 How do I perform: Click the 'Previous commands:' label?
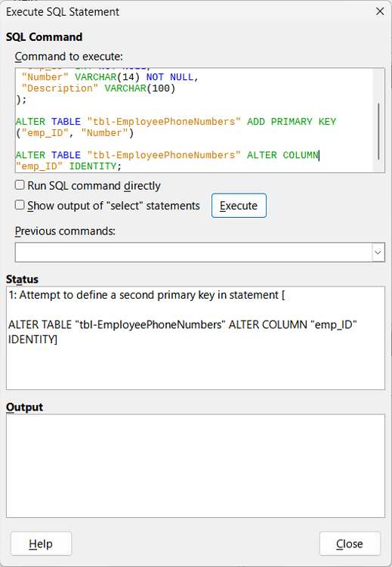coord(65,231)
